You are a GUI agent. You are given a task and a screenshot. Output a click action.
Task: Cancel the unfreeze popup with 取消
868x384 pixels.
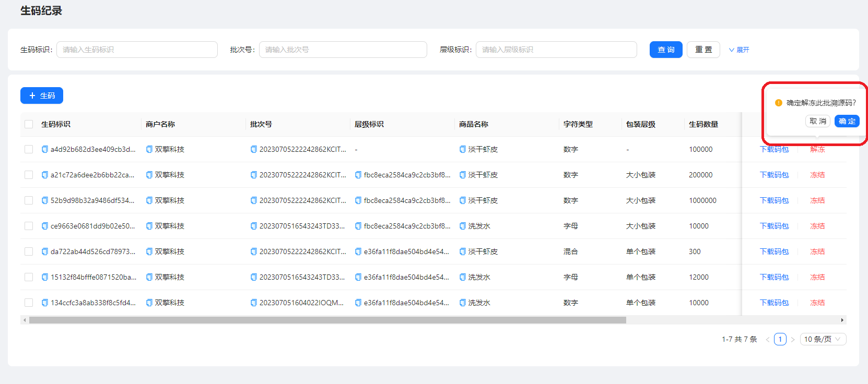click(818, 121)
